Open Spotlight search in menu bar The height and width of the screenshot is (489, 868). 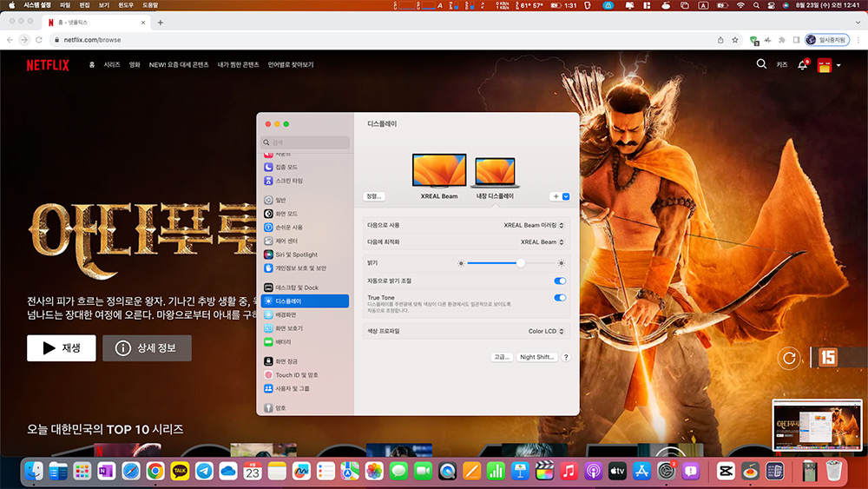[756, 5]
